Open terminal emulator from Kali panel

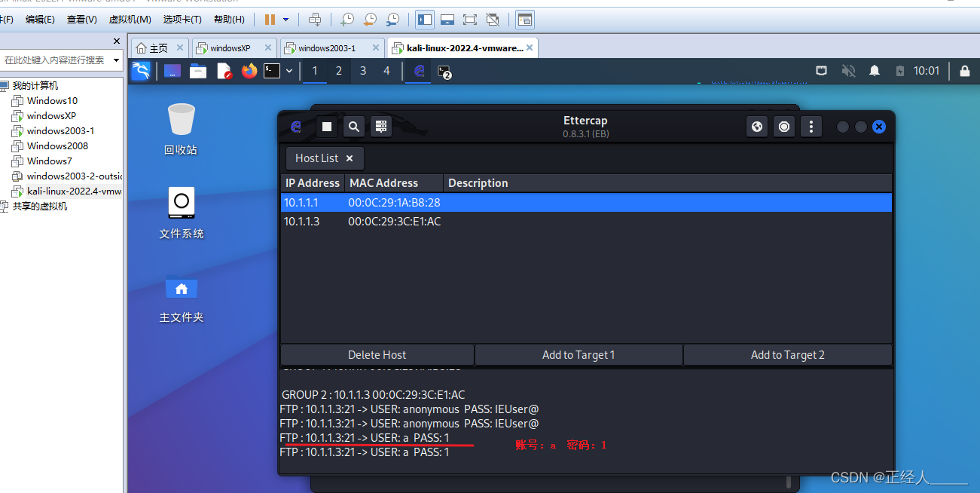point(272,71)
